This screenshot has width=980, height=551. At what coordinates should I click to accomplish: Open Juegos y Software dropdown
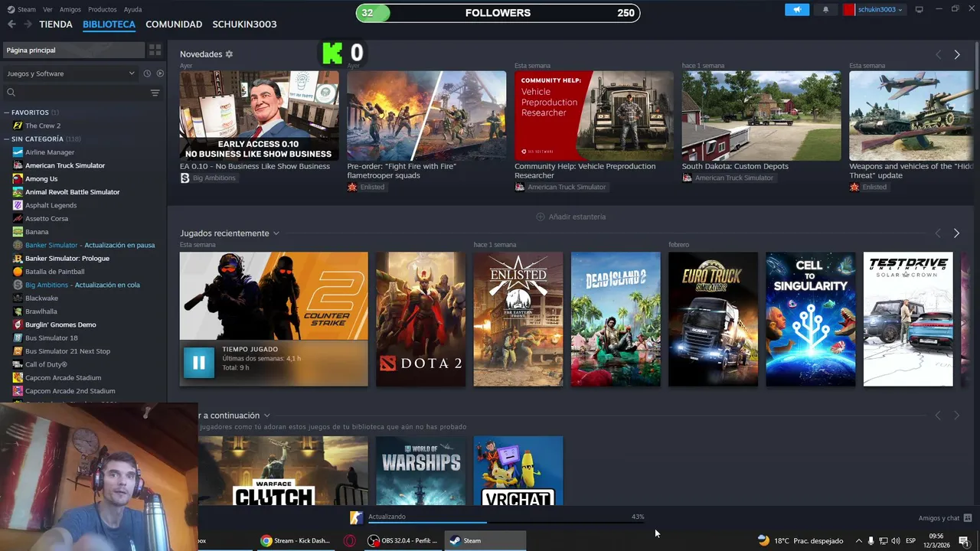pos(71,73)
